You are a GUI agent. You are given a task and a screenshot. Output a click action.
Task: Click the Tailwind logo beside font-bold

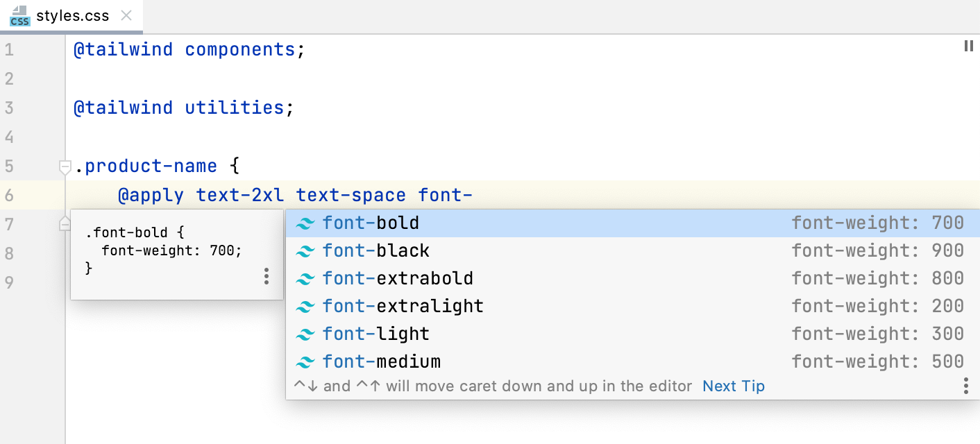305,223
